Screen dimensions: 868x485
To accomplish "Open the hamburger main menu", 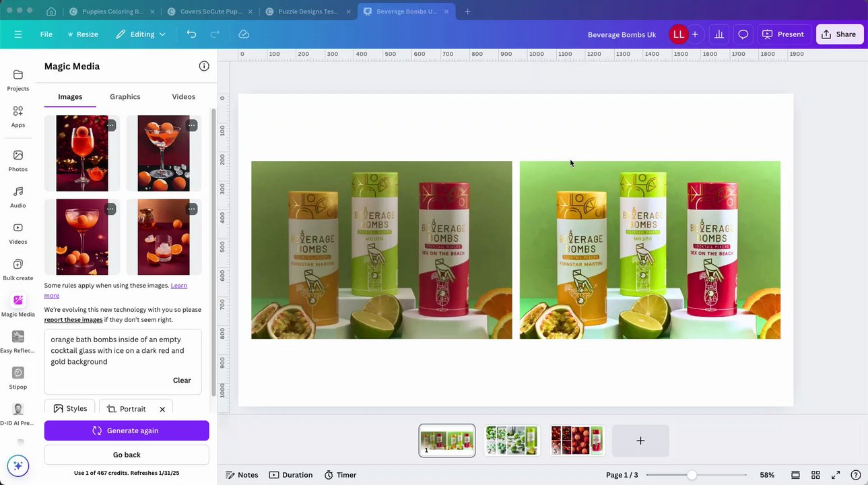I will point(18,34).
